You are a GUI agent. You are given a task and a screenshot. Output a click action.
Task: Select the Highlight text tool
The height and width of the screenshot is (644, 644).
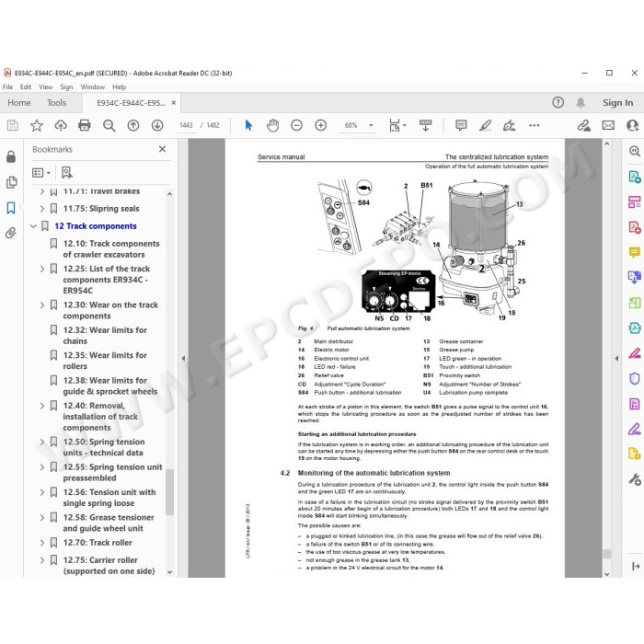(x=486, y=125)
